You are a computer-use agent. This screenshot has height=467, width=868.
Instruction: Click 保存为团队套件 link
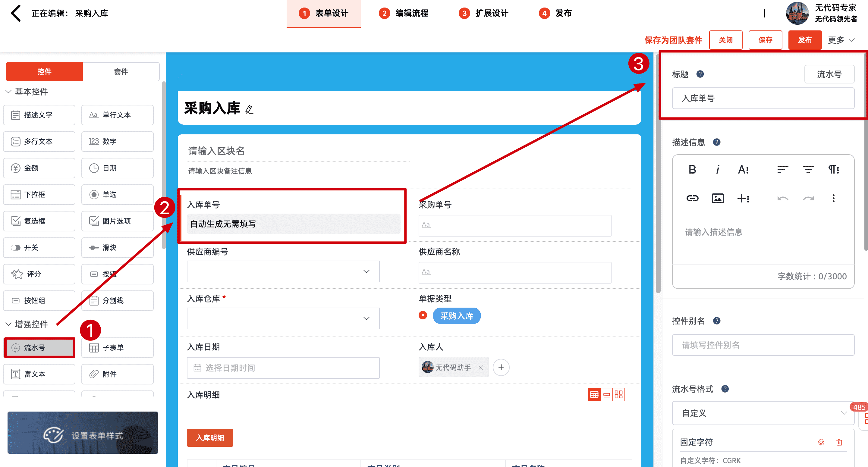pyautogui.click(x=673, y=40)
